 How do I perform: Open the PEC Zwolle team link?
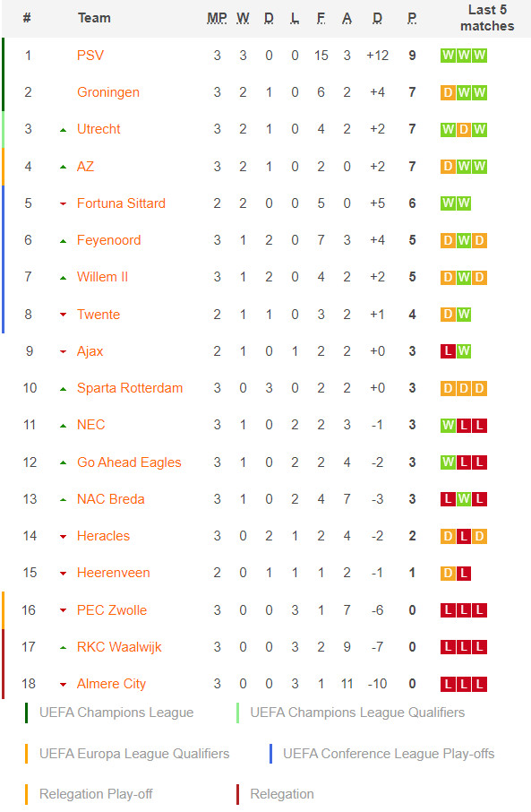(112, 610)
